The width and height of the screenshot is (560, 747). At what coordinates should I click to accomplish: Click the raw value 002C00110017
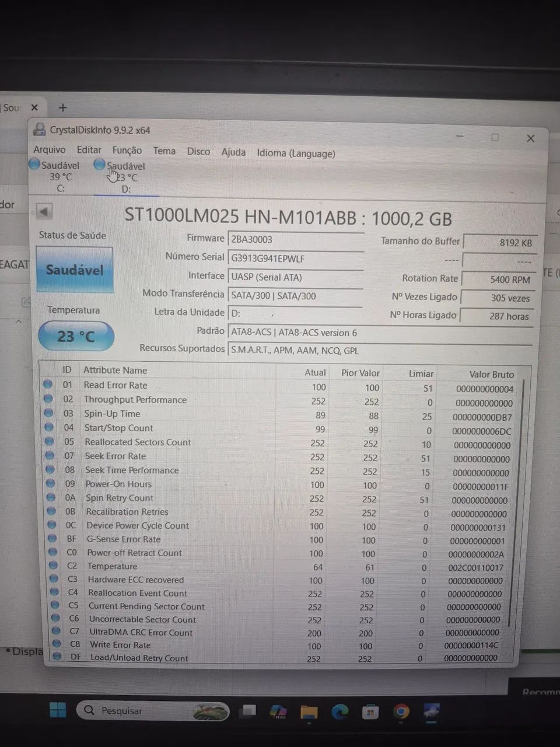click(476, 567)
